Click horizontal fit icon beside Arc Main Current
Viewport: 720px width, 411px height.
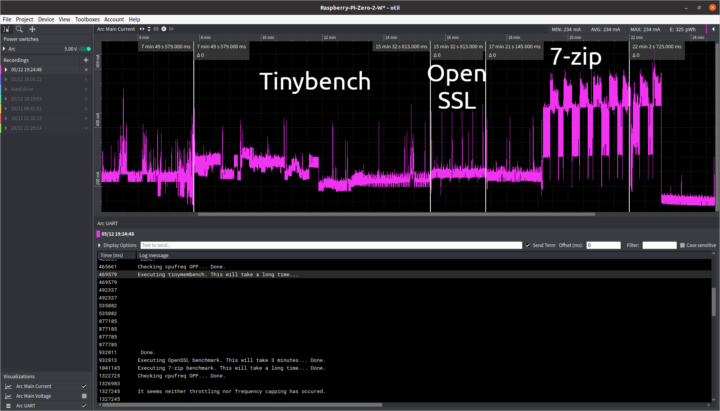(142, 29)
